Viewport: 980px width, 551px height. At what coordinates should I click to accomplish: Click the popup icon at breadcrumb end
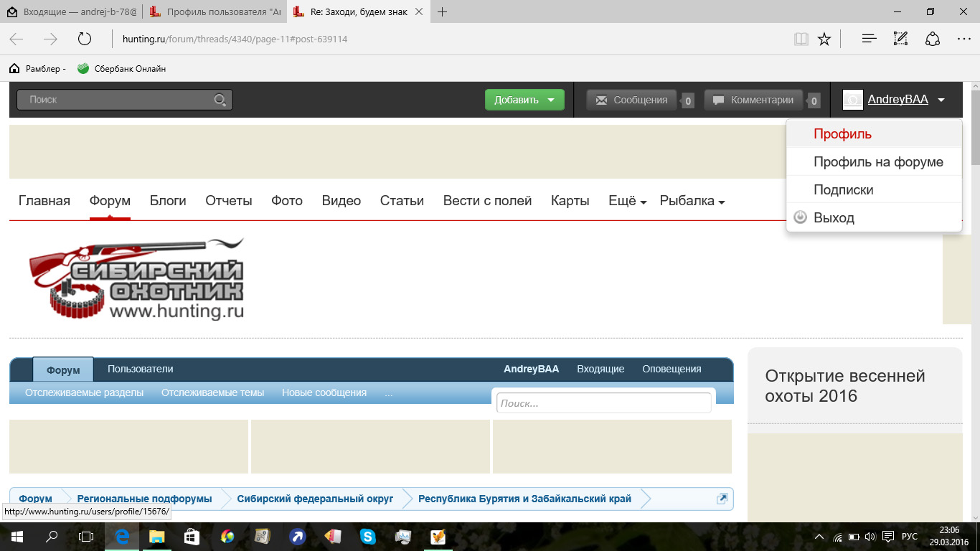pos(722,499)
